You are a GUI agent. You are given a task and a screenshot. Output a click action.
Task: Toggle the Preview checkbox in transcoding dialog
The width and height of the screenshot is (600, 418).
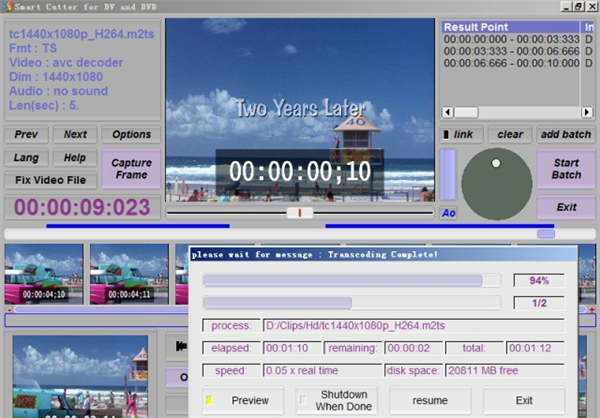click(210, 400)
